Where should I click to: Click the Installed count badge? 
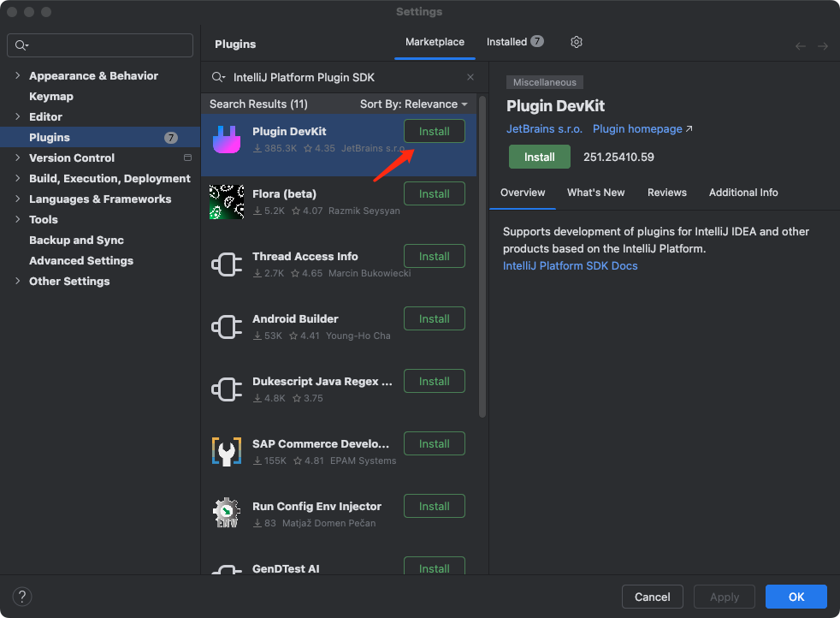[537, 41]
